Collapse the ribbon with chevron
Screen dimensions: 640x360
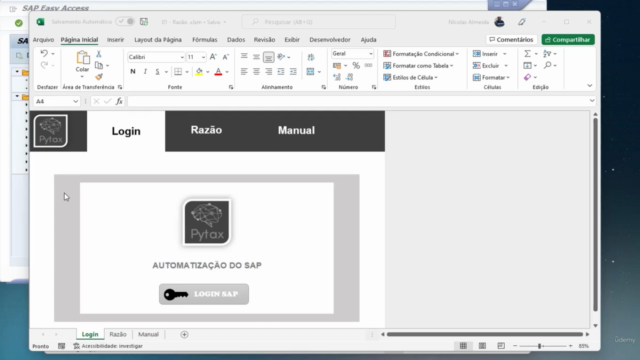click(x=590, y=85)
